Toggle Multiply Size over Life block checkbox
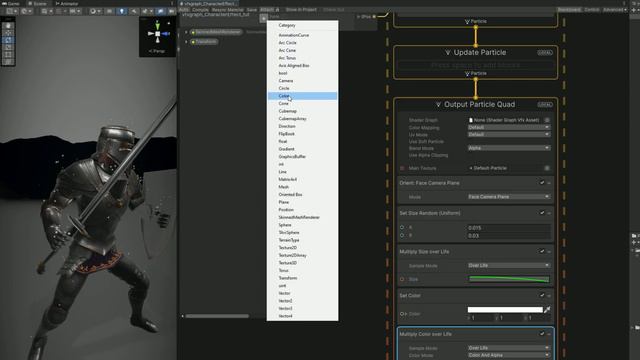Screen dimensions: 640x360 [542, 251]
